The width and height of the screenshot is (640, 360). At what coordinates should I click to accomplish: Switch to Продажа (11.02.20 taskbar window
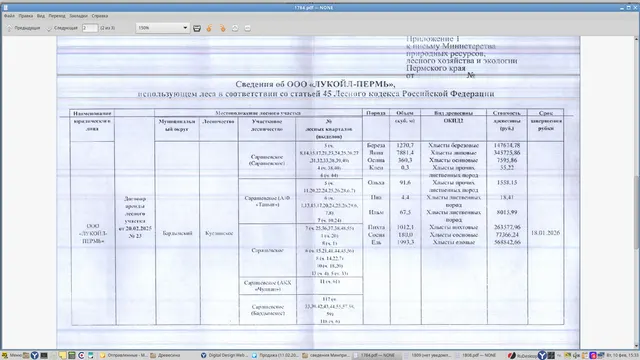275,356
